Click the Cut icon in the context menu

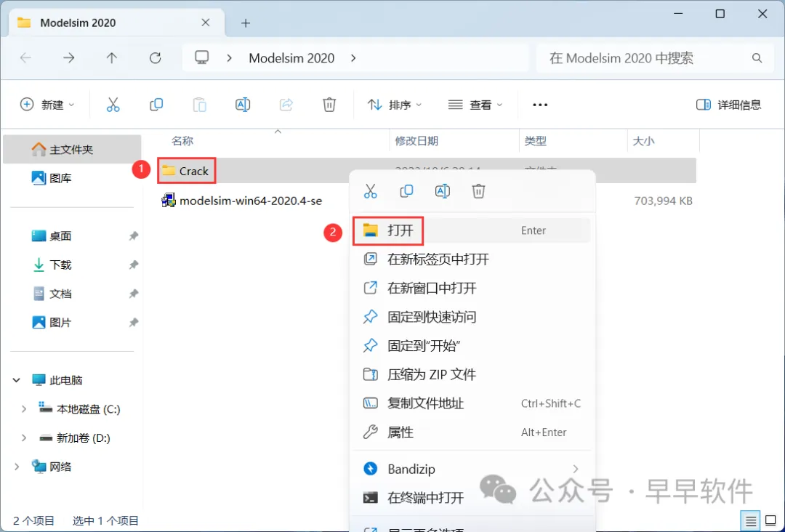(x=371, y=191)
